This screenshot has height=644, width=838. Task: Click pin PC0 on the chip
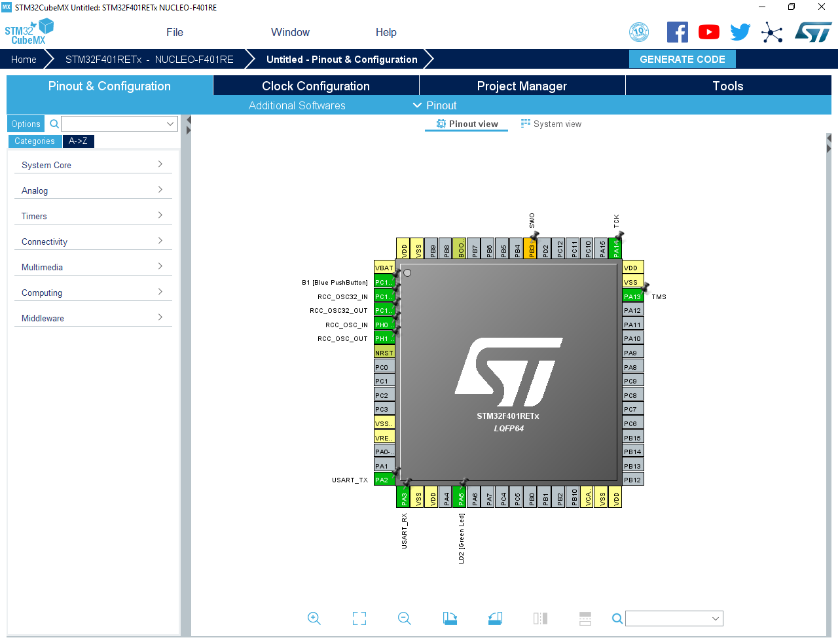point(384,367)
